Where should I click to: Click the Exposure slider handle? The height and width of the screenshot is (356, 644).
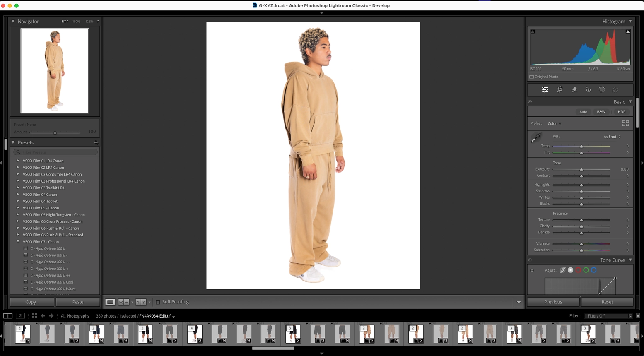coord(581,170)
